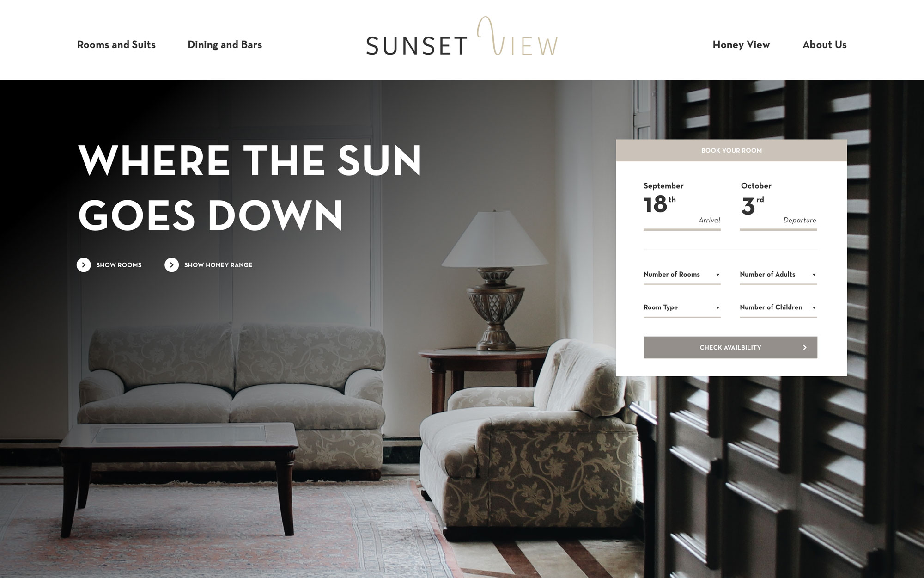Click the Book Your Room panel header
The height and width of the screenshot is (578, 924).
730,150
